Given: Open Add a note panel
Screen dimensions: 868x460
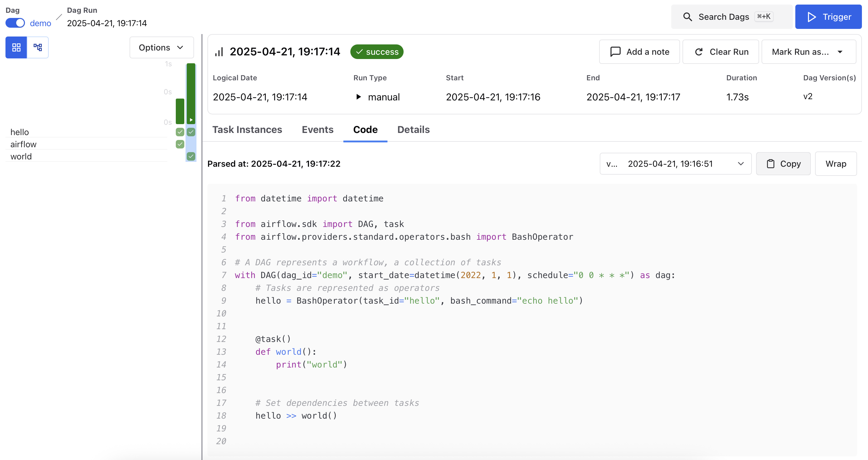Looking at the screenshot, I should [639, 51].
